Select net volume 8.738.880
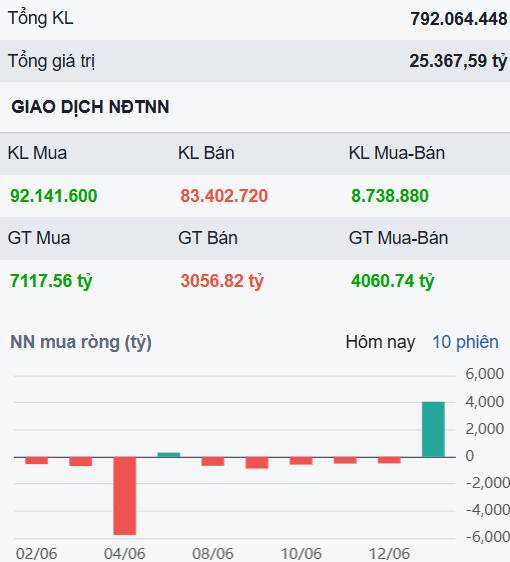Image resolution: width=510 pixels, height=562 pixels. click(x=390, y=196)
